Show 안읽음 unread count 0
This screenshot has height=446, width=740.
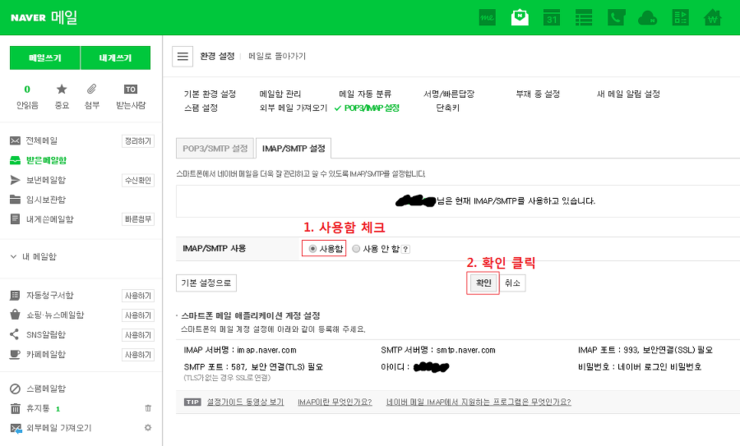[x=27, y=89]
